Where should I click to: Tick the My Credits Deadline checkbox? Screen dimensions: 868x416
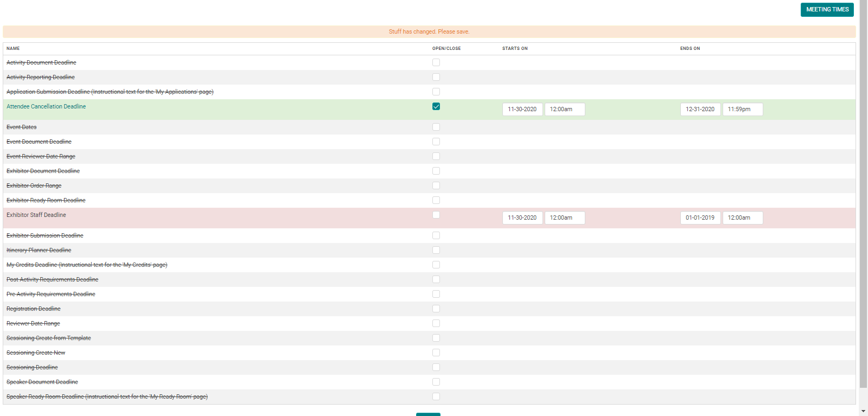pos(436,265)
